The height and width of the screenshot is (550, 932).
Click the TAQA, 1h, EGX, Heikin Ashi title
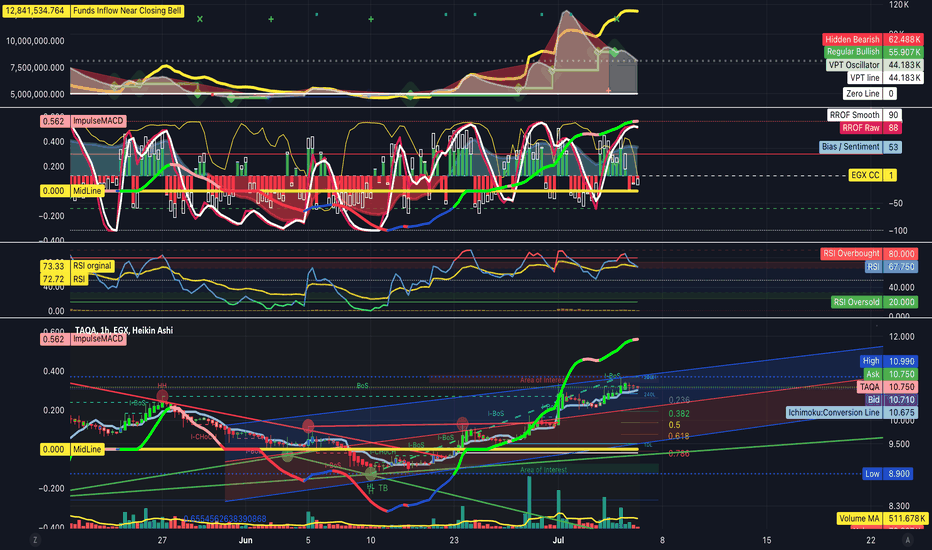(x=124, y=331)
